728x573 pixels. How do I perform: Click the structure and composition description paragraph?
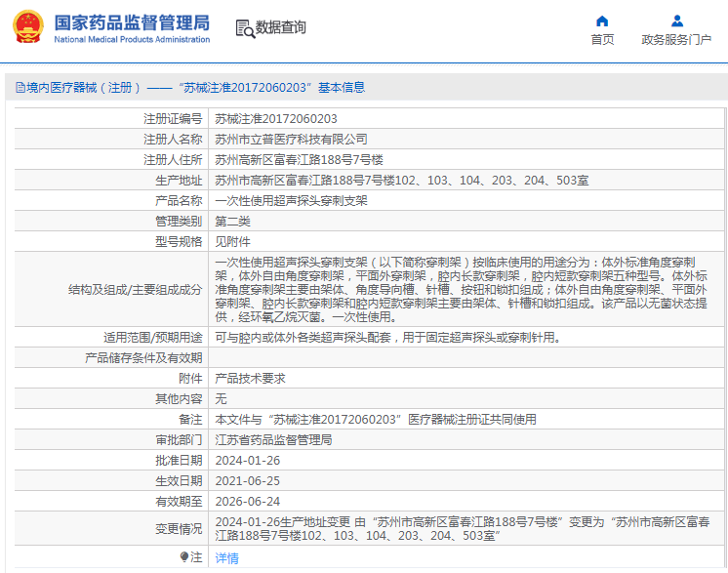(462, 289)
